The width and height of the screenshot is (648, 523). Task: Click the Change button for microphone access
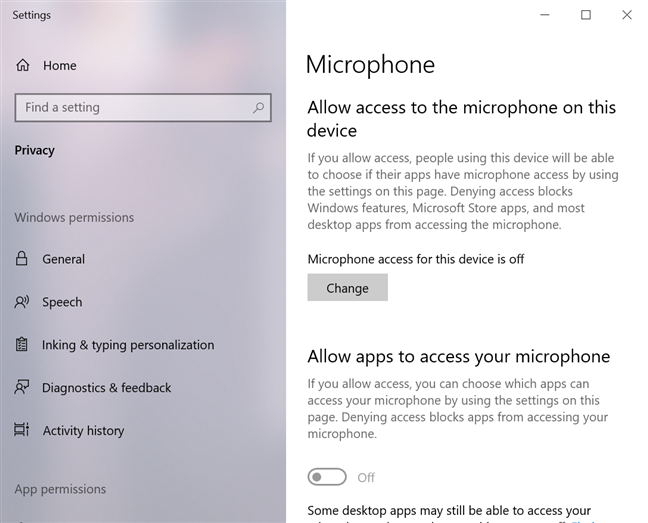[x=348, y=288]
